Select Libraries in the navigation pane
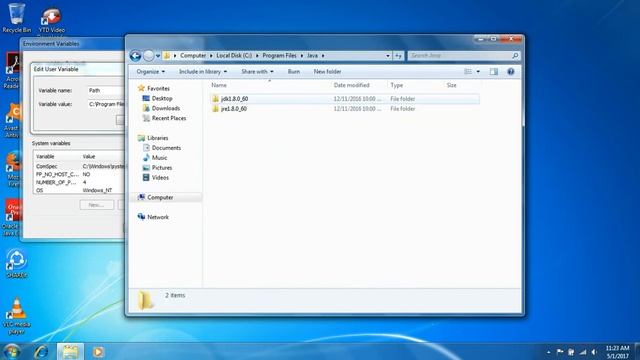Viewport: 640px width, 360px height. pos(158,138)
